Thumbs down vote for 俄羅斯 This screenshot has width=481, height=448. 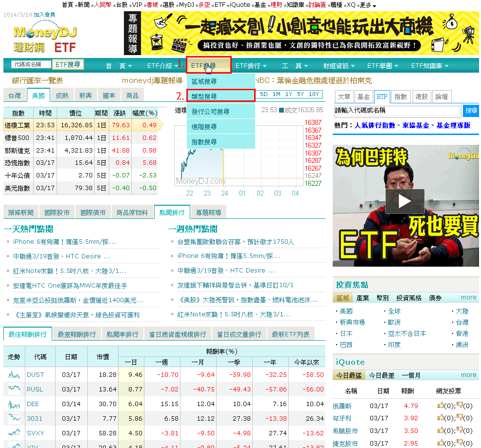[x=460, y=406]
